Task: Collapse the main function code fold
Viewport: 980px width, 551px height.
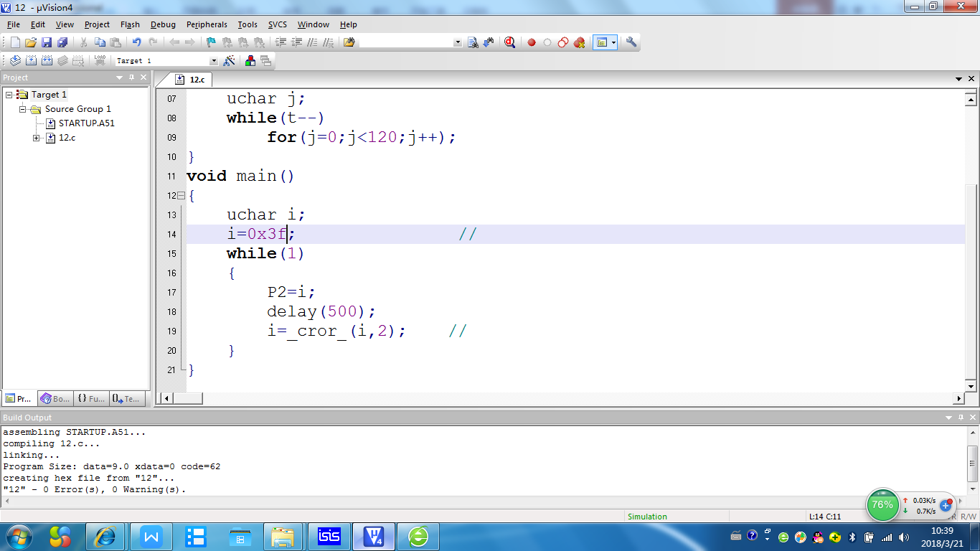Action: click(x=181, y=195)
